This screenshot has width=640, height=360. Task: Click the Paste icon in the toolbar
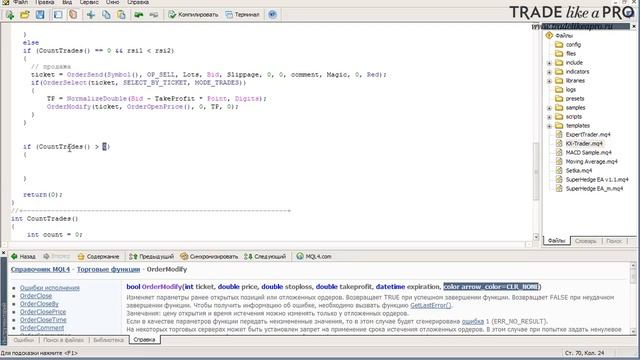tap(121, 15)
